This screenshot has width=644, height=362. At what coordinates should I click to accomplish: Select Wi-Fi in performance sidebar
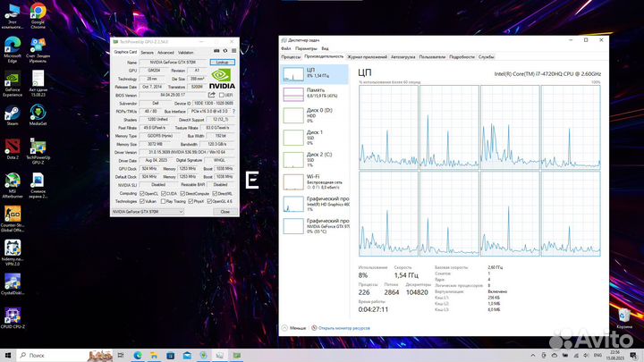[314, 181]
